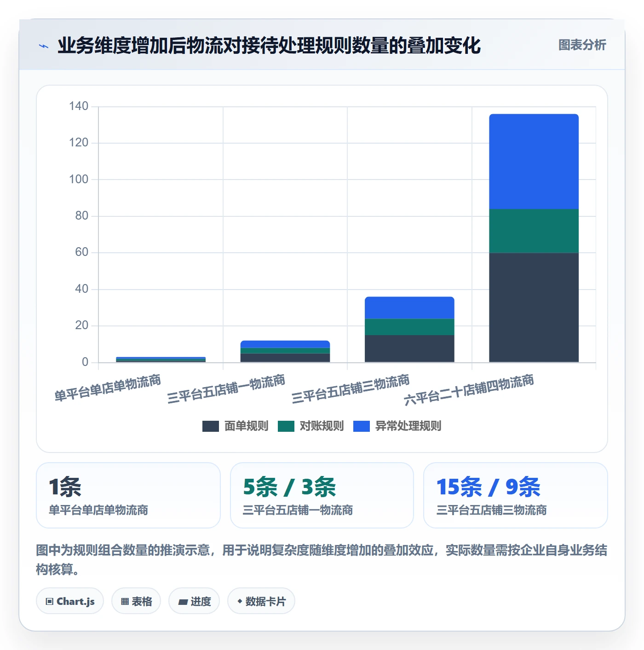The width and height of the screenshot is (644, 650).
Task: Click green segment of 三平台五店铺三物流商 bar
Action: click(409, 327)
